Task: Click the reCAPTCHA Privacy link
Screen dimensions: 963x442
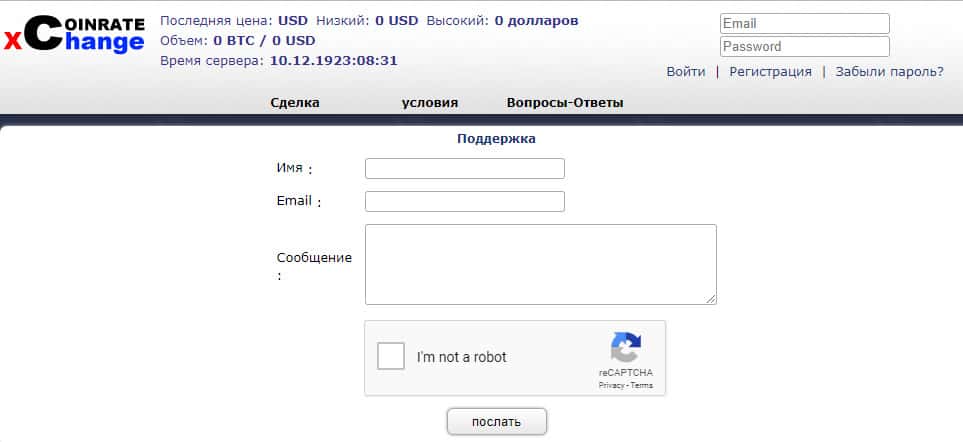Action: pos(611,385)
